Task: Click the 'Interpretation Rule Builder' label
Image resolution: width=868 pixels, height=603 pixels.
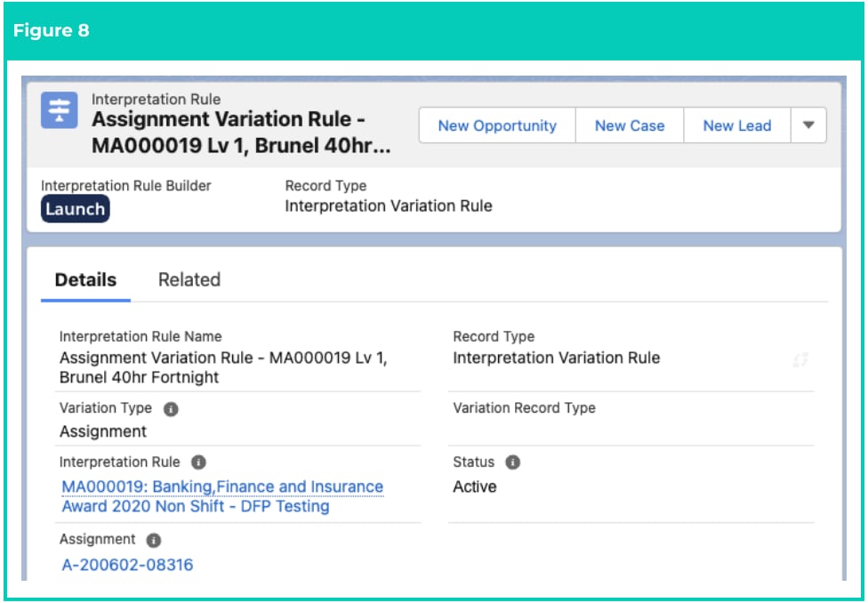Action: [126, 186]
